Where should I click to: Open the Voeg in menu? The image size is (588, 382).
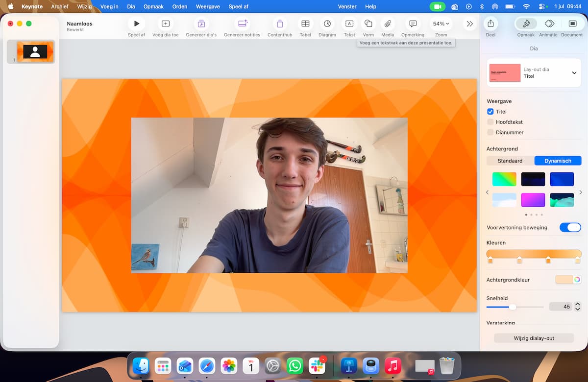pos(109,6)
